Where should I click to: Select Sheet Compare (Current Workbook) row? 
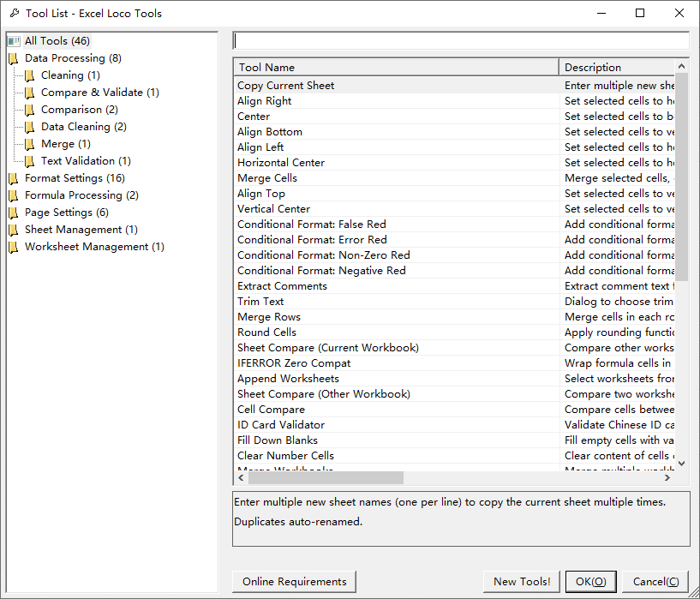point(454,348)
